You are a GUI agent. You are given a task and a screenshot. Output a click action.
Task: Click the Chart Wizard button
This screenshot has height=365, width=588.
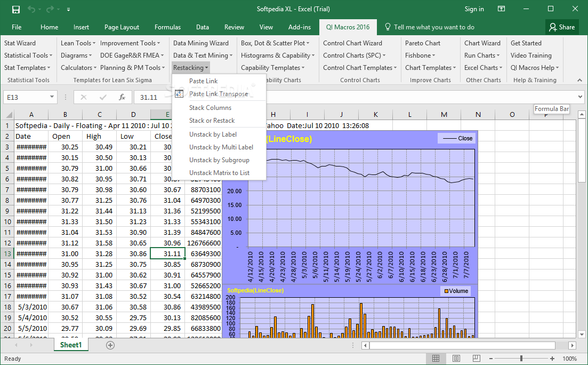coord(482,43)
